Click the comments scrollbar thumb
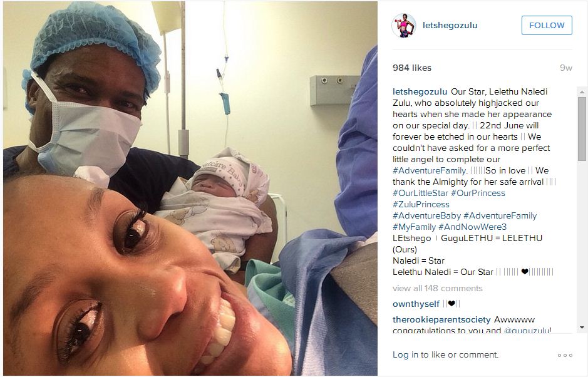This screenshot has width=588, height=377. [582, 128]
